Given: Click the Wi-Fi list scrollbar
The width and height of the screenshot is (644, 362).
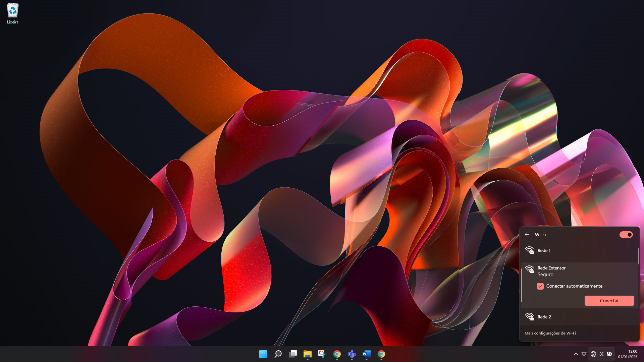Looking at the screenshot, I should [638, 256].
